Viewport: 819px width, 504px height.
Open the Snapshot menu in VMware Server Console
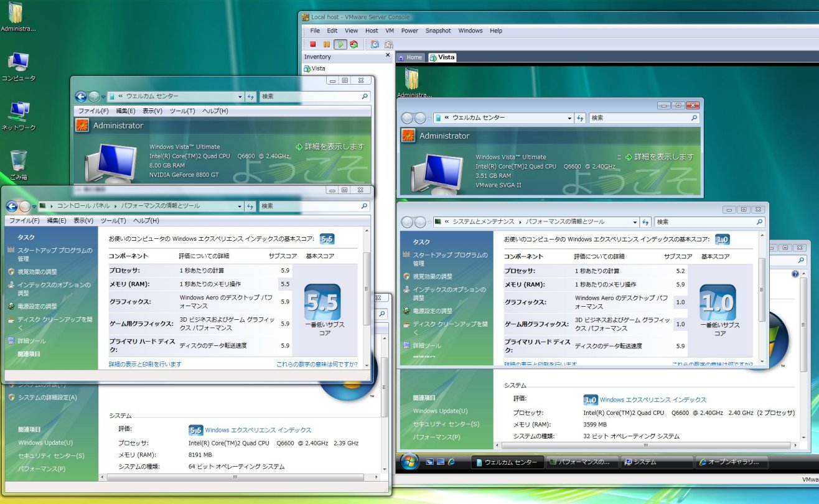(438, 30)
